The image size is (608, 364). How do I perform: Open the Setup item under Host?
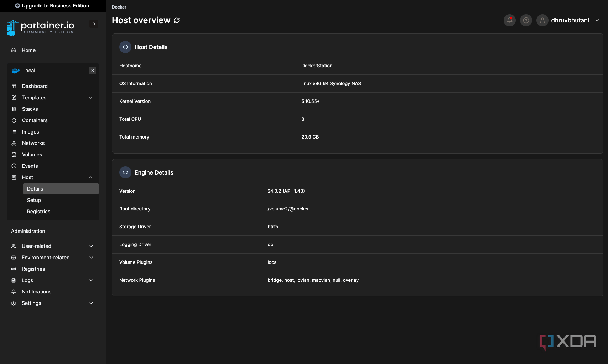pyautogui.click(x=34, y=200)
